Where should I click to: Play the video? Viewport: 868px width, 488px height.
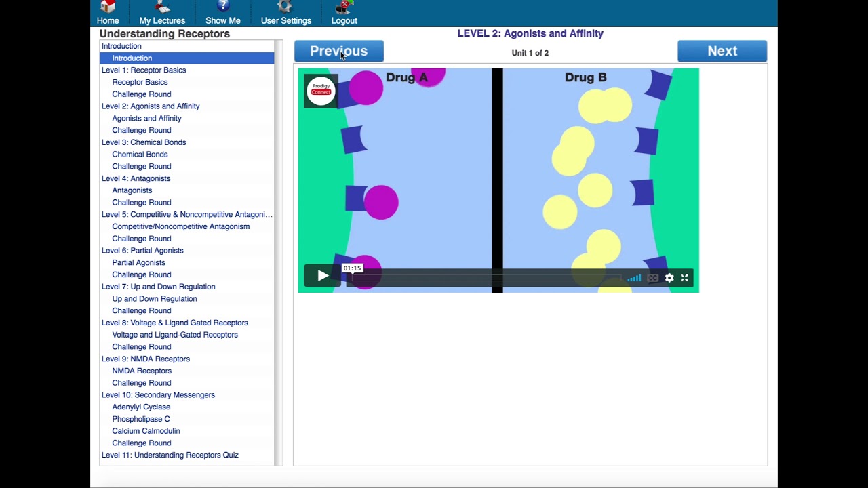[323, 276]
